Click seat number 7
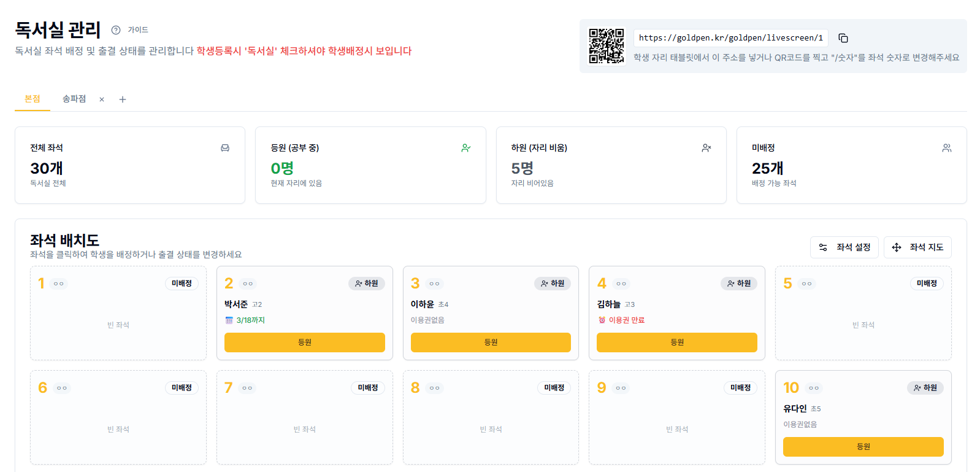The width and height of the screenshot is (980, 472). (229, 388)
